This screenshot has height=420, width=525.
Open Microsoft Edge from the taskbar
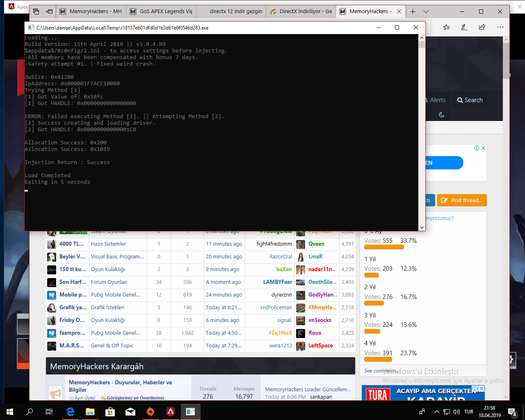70,412
